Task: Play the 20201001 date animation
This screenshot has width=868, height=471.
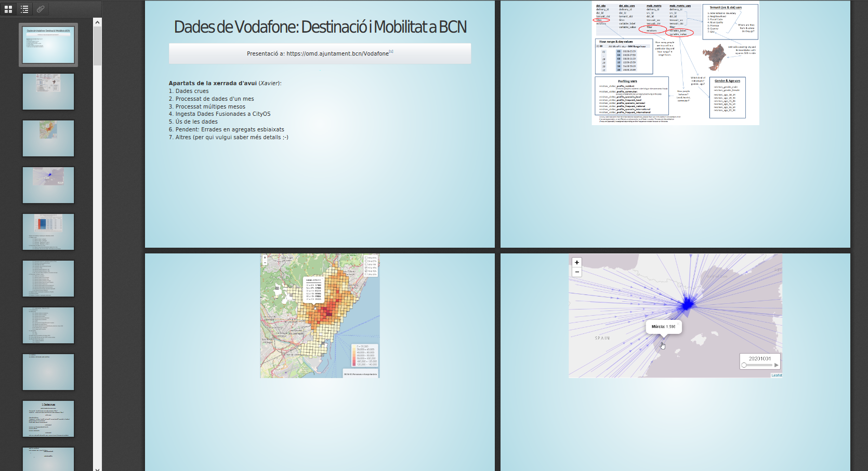Action: click(777, 365)
